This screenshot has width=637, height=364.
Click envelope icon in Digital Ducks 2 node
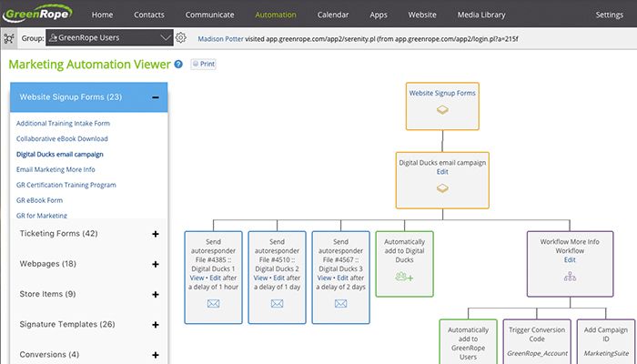pyautogui.click(x=277, y=303)
